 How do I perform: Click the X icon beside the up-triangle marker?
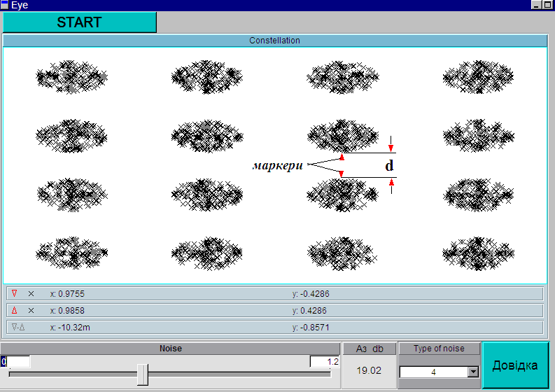point(31,311)
